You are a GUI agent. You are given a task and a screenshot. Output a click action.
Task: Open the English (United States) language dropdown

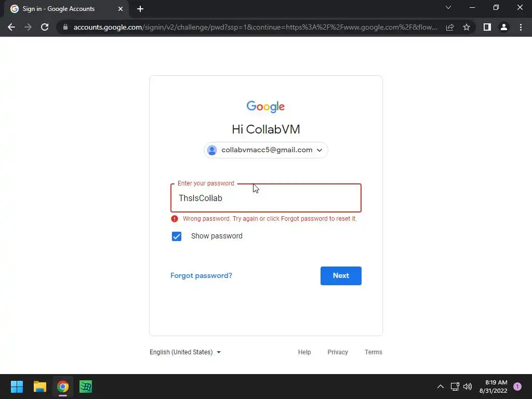pos(185,352)
